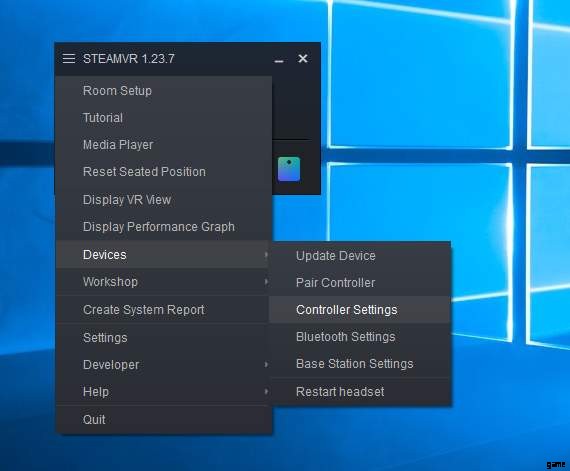The width and height of the screenshot is (570, 471).
Task: Click the hamburger menu icon beside STEAMVR
Action: tap(69, 59)
